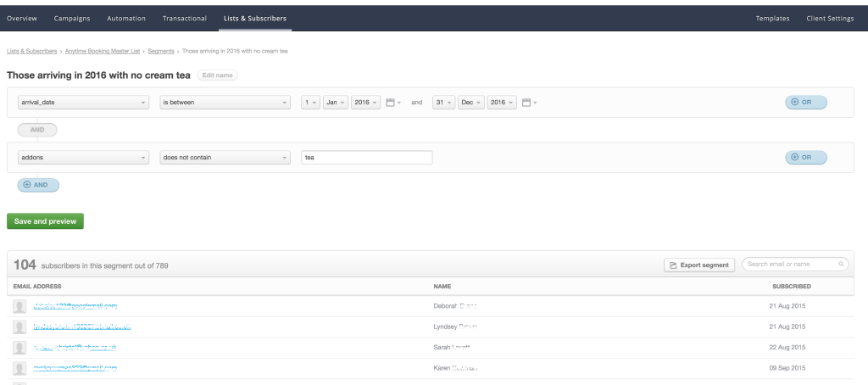
Task: Open the arrival_date field dropdown
Action: tap(83, 103)
